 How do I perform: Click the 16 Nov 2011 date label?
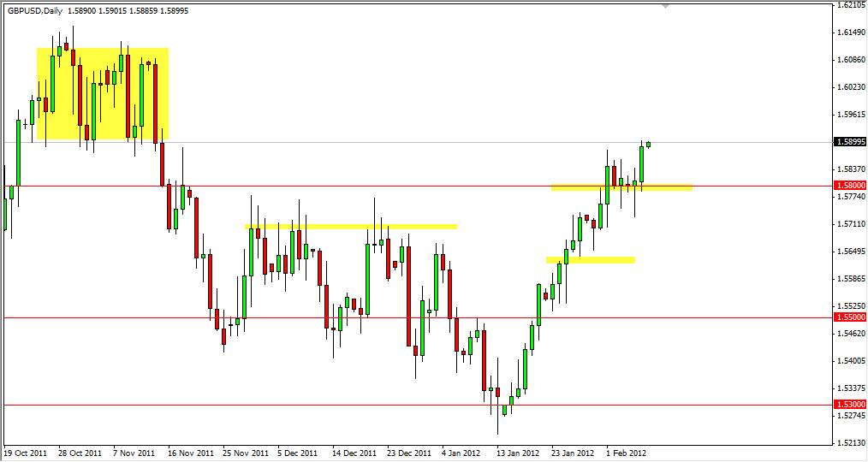189,453
